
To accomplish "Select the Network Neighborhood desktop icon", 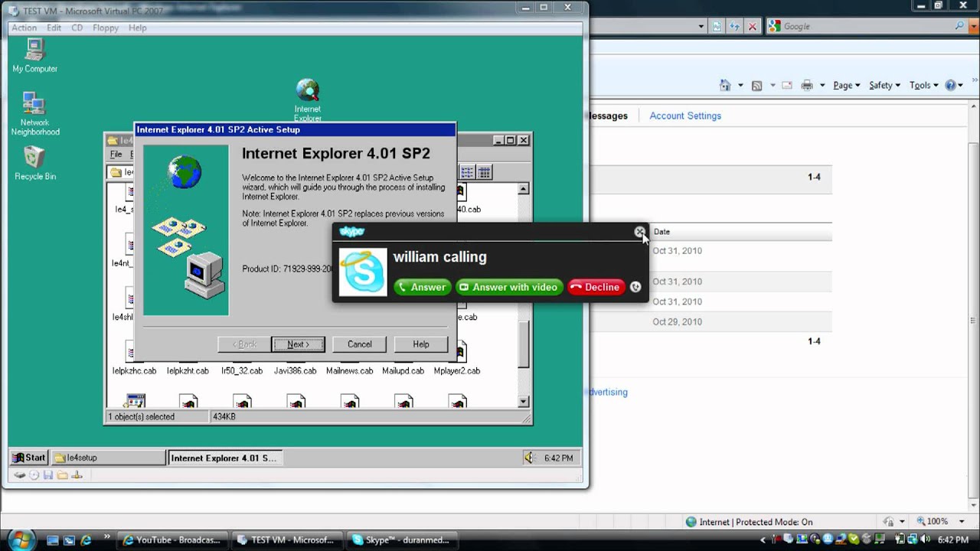I will pyautogui.click(x=34, y=114).
